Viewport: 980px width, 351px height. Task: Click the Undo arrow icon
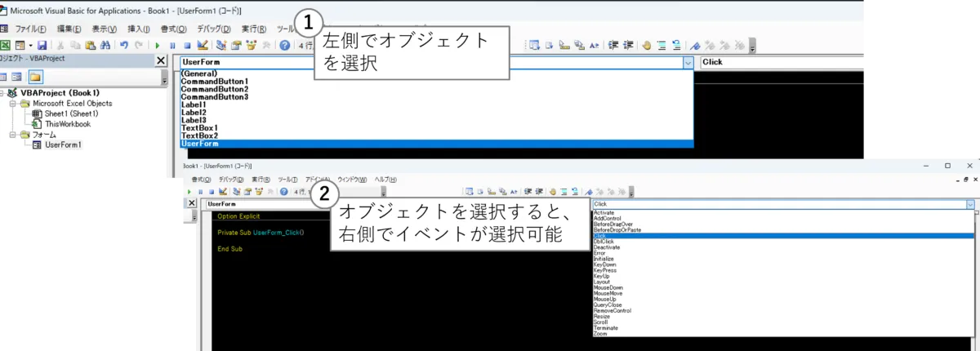click(x=124, y=46)
